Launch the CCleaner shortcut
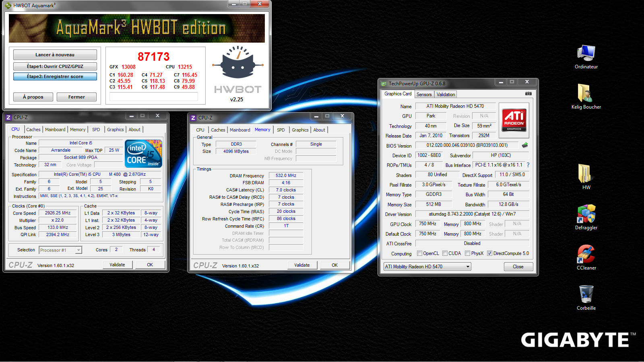Viewport: 644px width, 362px height. pyautogui.click(x=586, y=257)
